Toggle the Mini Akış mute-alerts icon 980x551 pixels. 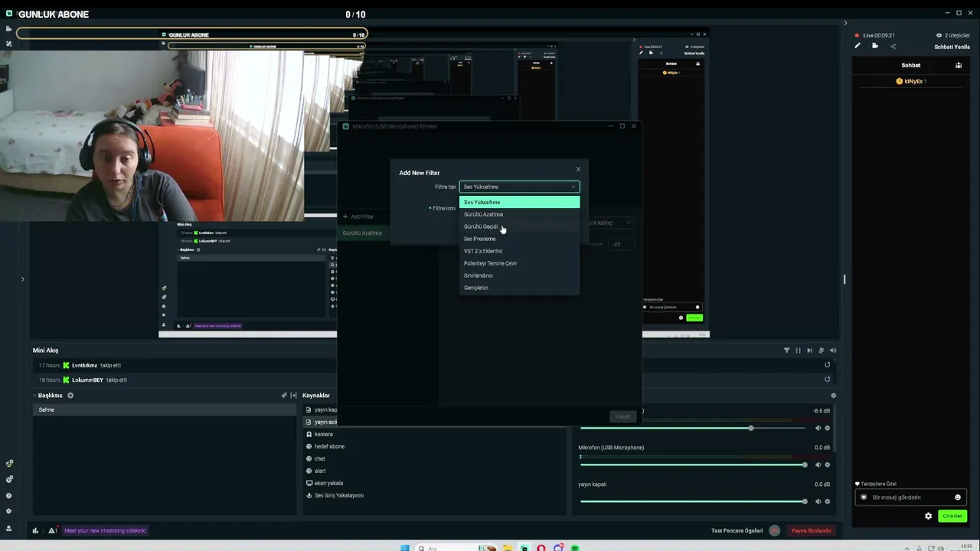click(x=822, y=350)
